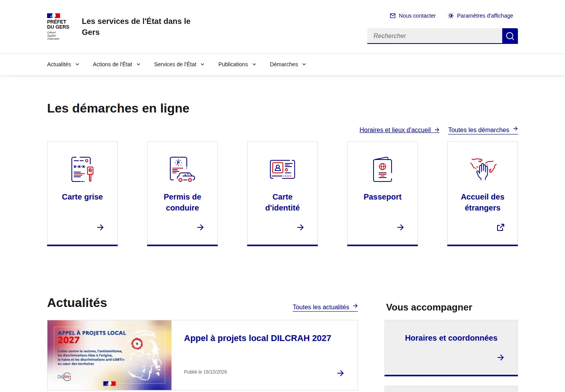Go to Les services de l'État dans le Gers home

point(136,27)
